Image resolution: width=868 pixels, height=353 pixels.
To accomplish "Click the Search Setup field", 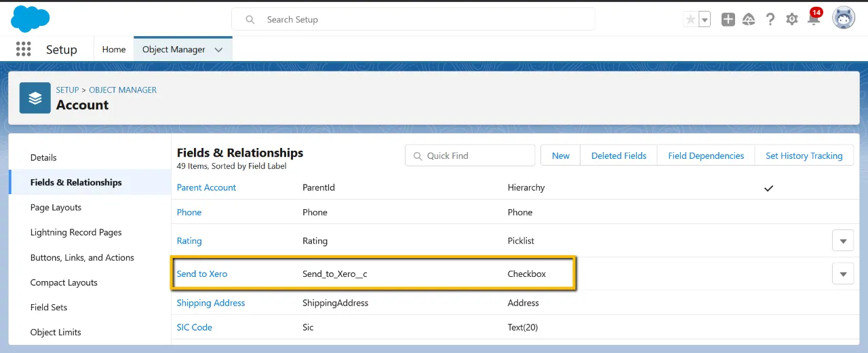I will point(414,20).
